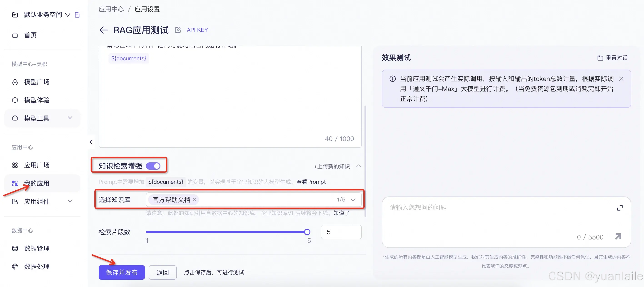Go to 模型广场 in sidebar
The height and width of the screenshot is (287, 644).
pos(37,82)
